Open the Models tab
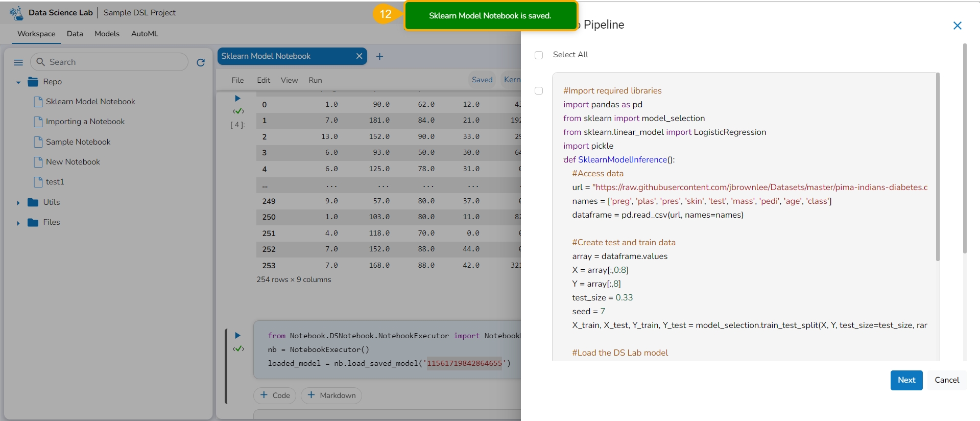 click(x=107, y=34)
